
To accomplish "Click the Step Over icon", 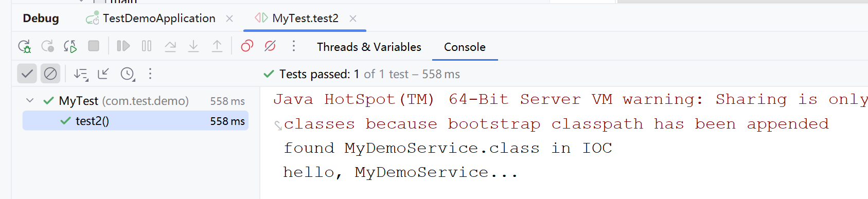I will tap(170, 46).
